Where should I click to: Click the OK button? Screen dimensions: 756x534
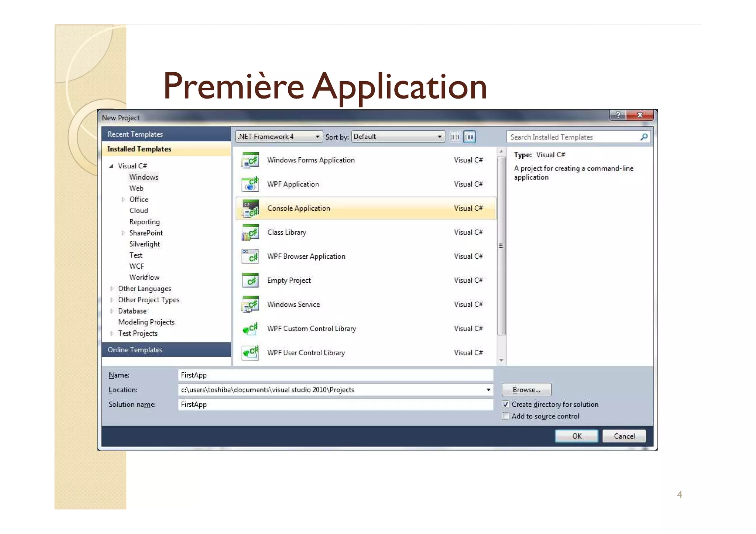coord(577,436)
